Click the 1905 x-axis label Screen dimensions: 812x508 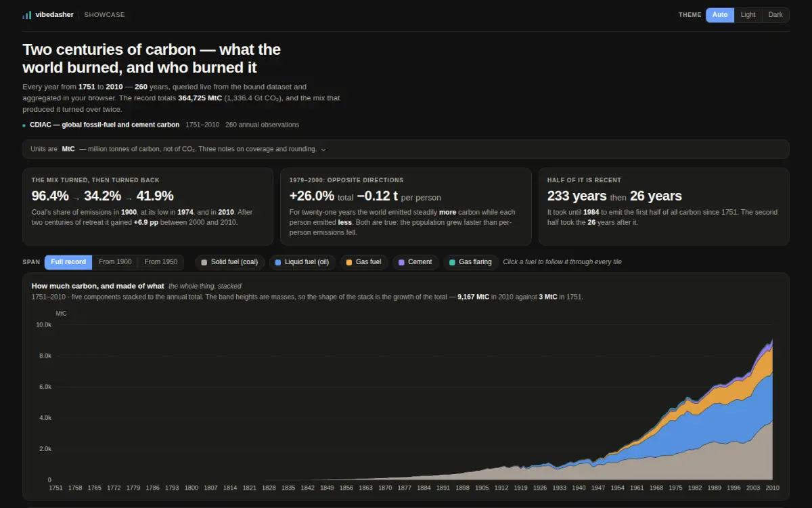482,488
